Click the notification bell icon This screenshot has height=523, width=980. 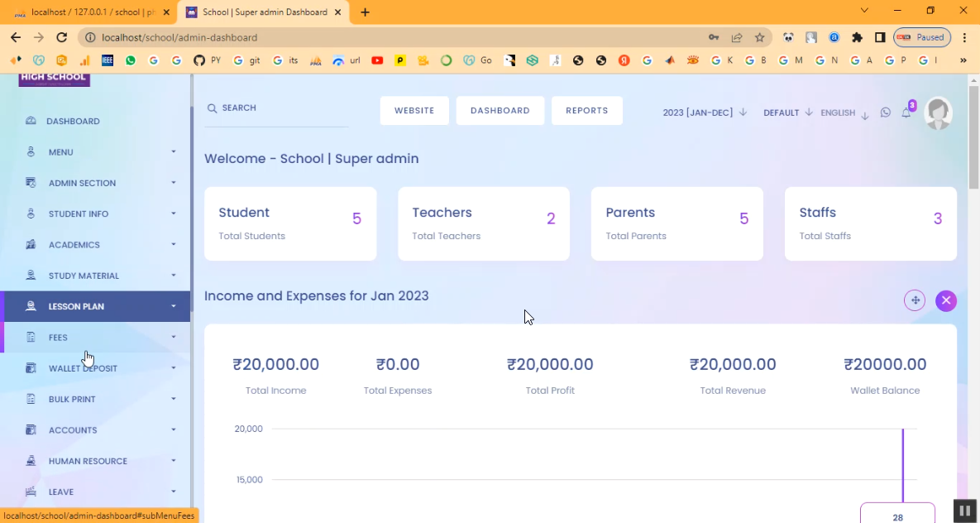(906, 113)
